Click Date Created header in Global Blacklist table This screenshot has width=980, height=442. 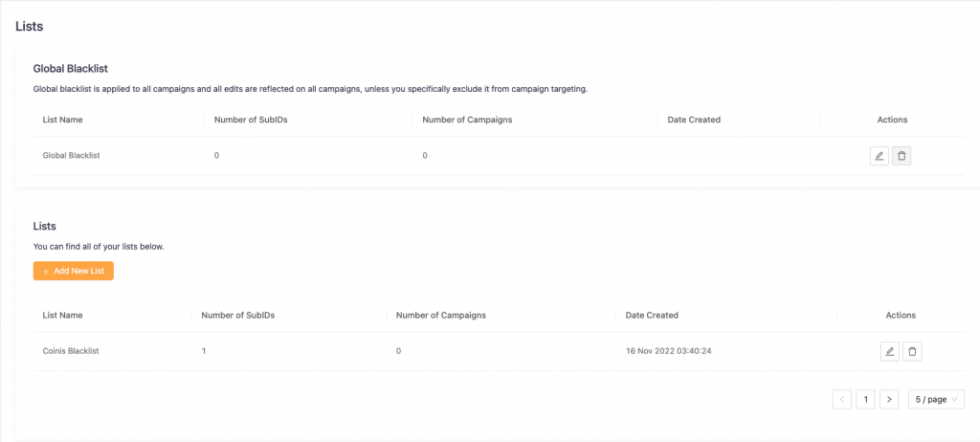(x=694, y=120)
